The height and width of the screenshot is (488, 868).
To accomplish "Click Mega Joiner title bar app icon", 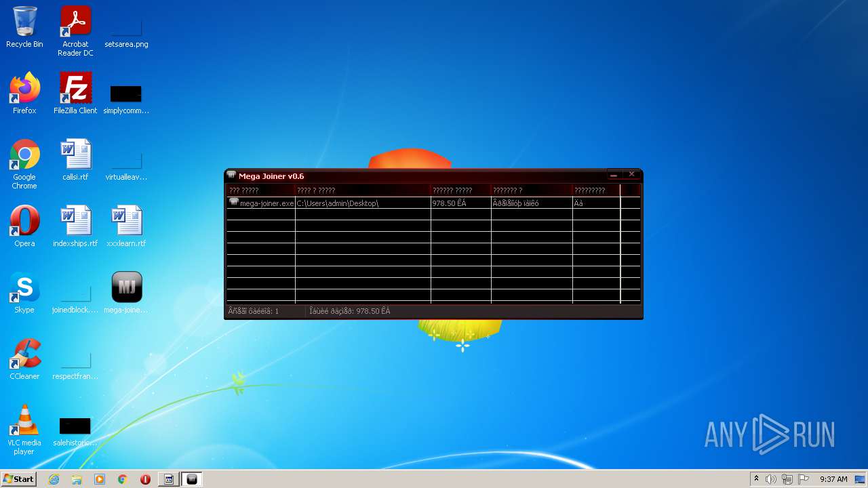I will pyautogui.click(x=231, y=176).
